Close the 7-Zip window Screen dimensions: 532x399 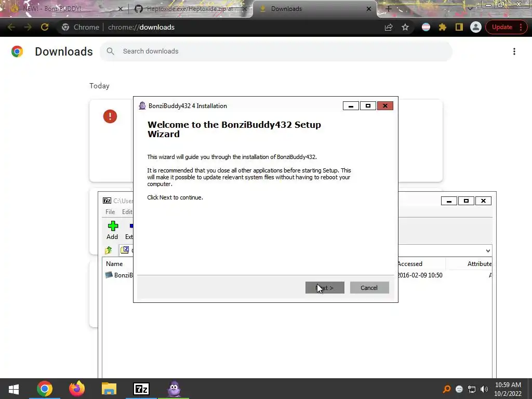(484, 201)
